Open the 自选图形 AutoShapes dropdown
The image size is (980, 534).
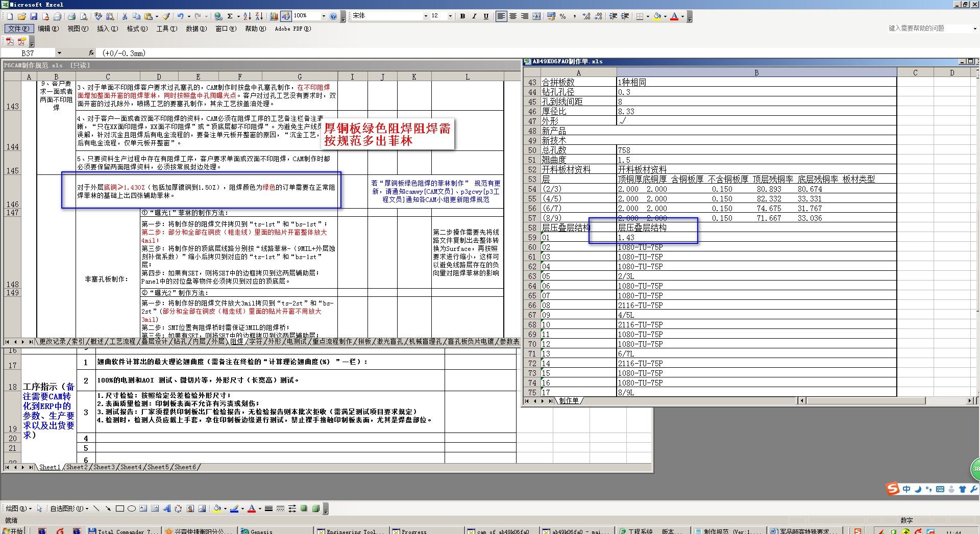(x=69, y=508)
